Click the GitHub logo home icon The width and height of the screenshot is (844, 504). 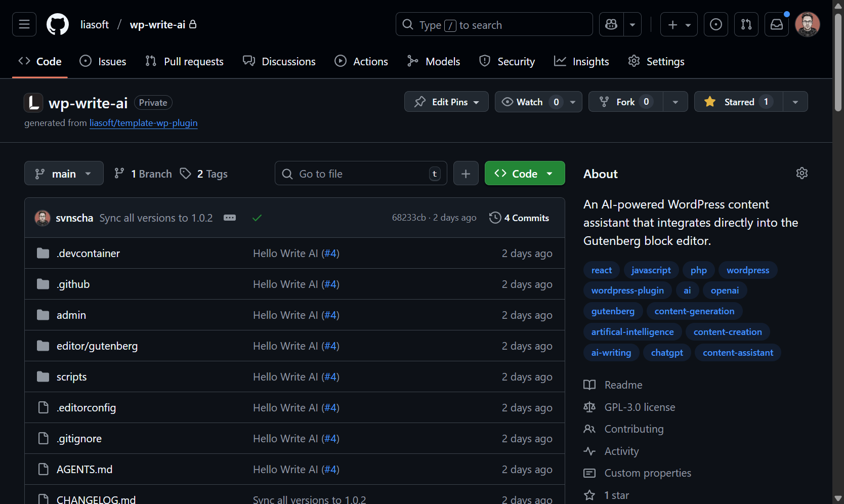[x=58, y=24]
